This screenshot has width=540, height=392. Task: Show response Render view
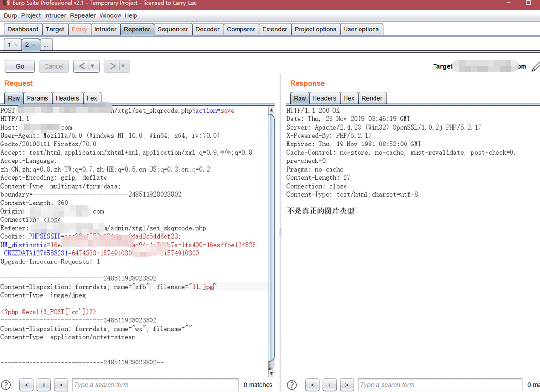point(372,98)
